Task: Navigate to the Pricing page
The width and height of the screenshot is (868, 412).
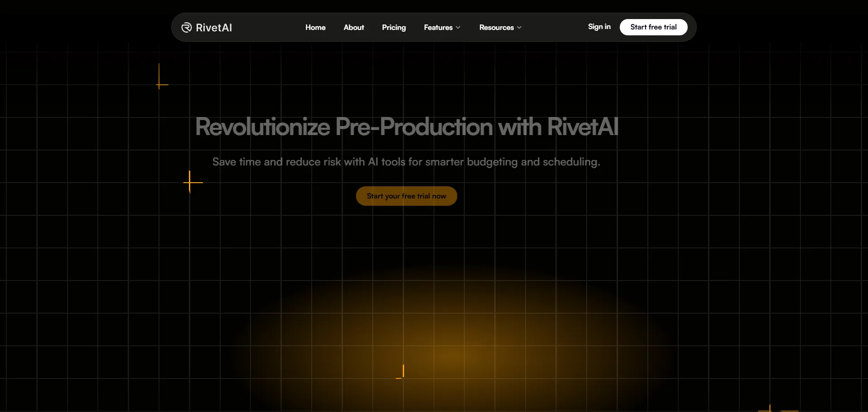Action: [394, 28]
